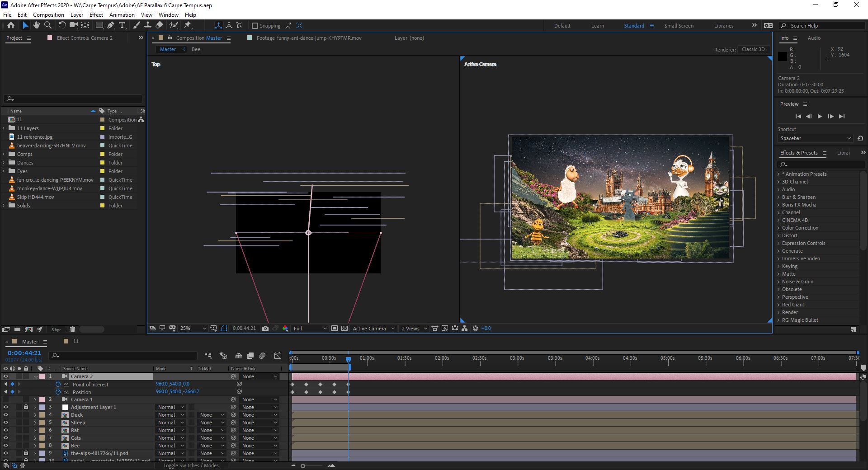Select the Horizontal Type tool
Screen dimensions: 868x470
click(x=122, y=26)
